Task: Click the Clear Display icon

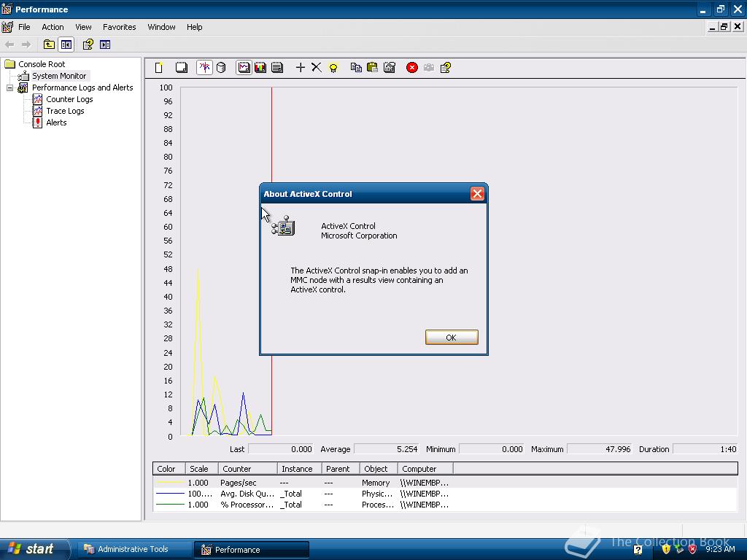Action: click(182, 68)
